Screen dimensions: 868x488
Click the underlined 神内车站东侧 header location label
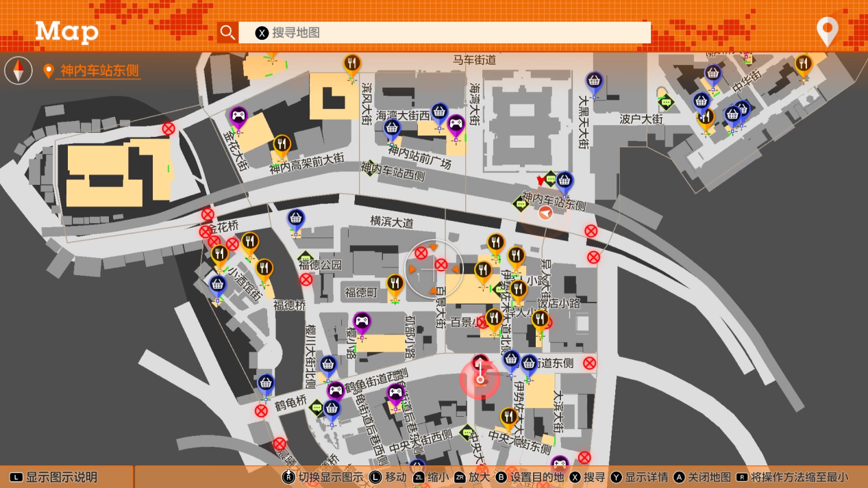point(99,70)
